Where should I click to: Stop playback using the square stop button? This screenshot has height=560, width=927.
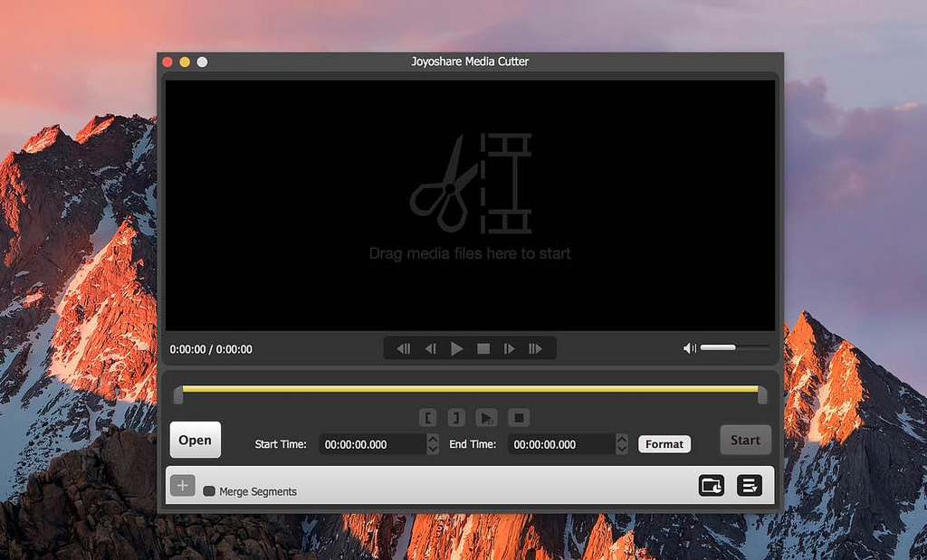pos(483,347)
